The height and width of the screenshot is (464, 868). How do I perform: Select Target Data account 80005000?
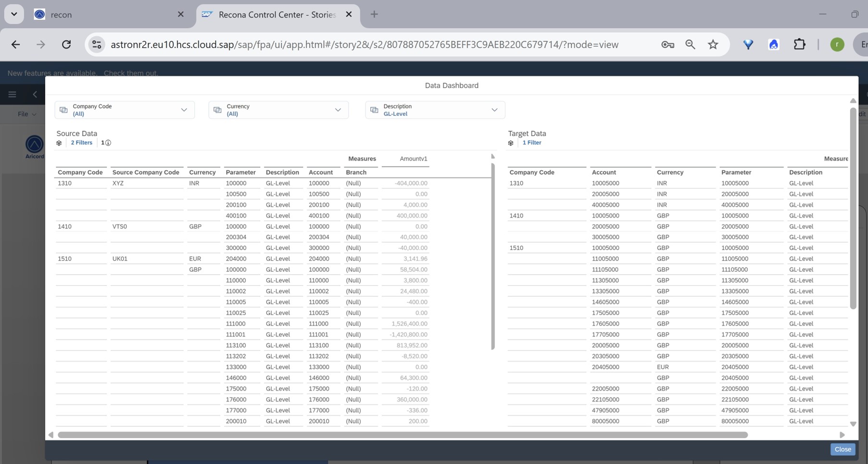click(620, 421)
